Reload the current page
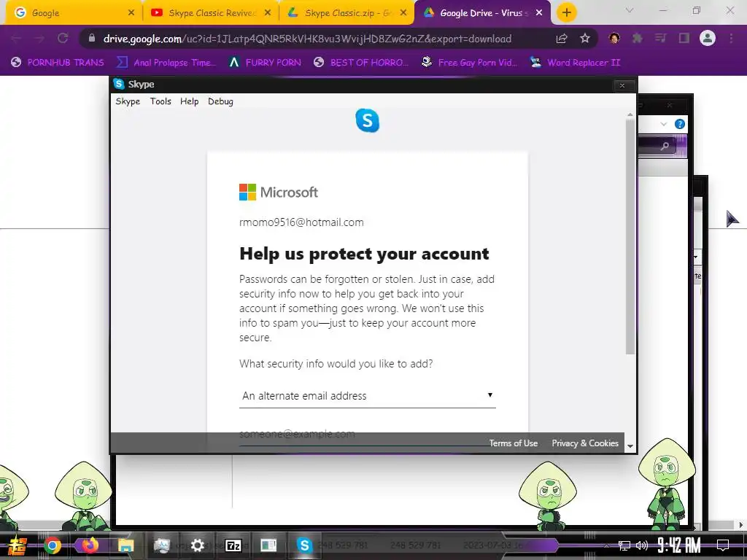The height and width of the screenshot is (560, 747). tap(63, 39)
